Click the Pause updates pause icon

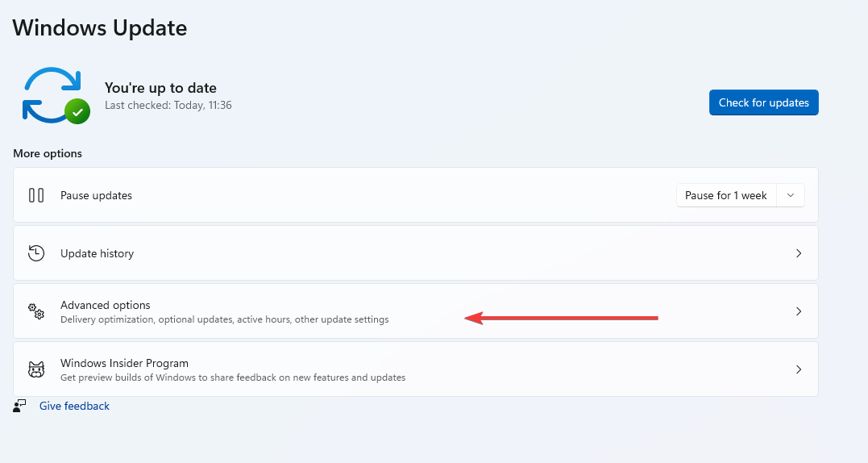pos(36,195)
